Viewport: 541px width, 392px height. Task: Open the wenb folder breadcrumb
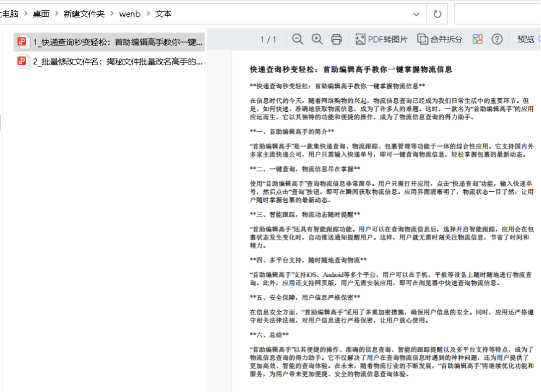tap(130, 14)
